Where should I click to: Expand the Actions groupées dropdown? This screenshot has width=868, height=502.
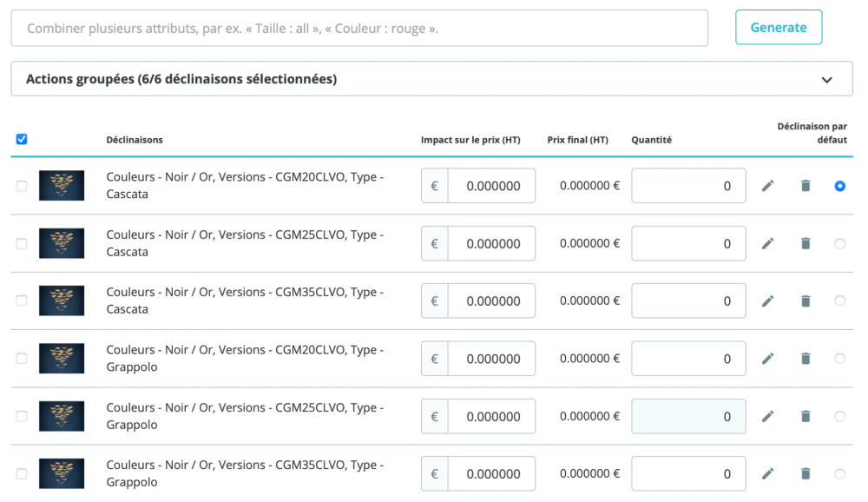point(431,79)
